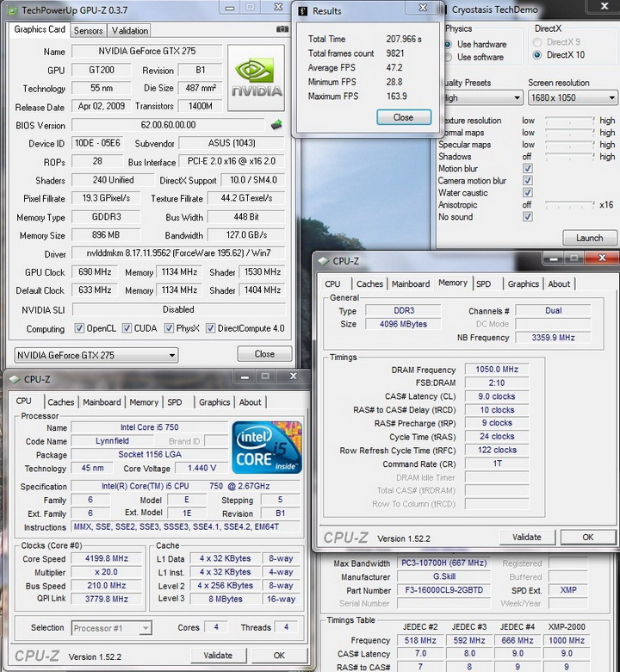620x672 pixels.
Task: Switch to the Validation tab in GPU-Z
Action: pos(130,30)
